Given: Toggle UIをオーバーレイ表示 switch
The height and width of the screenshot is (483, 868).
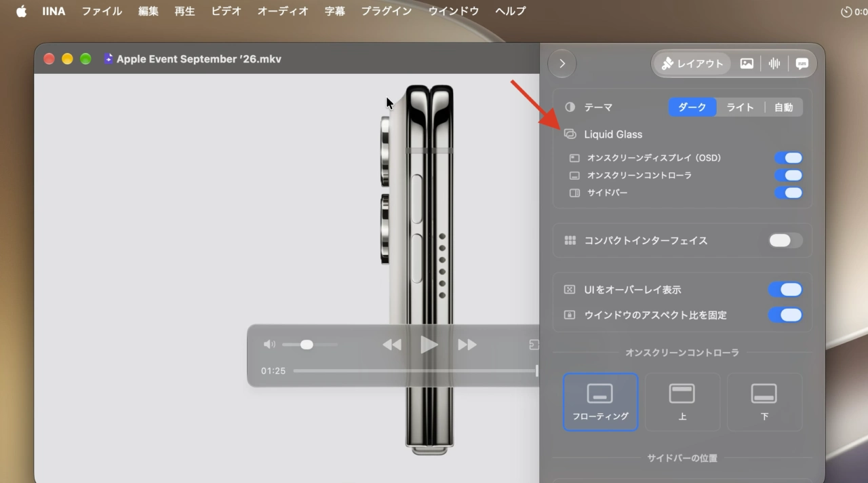Looking at the screenshot, I should click(x=785, y=290).
